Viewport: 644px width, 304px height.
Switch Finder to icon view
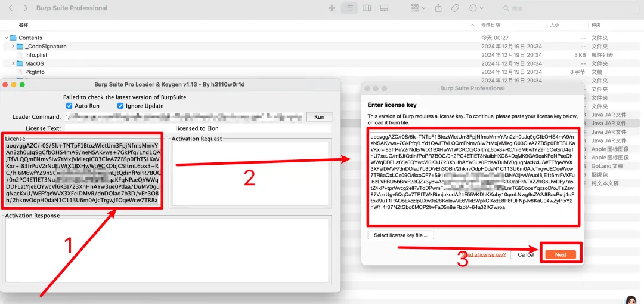(332, 8)
